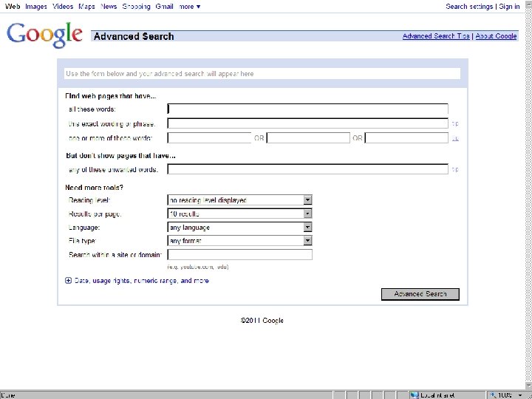532x399 pixels.
Task: Click the tip link beside one or more words
Action: pyautogui.click(x=455, y=138)
